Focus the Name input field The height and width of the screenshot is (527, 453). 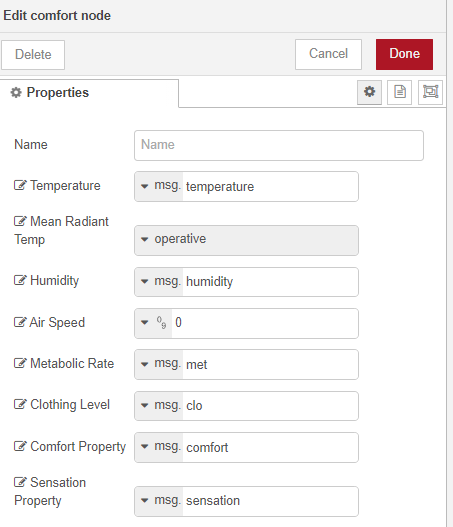point(279,145)
